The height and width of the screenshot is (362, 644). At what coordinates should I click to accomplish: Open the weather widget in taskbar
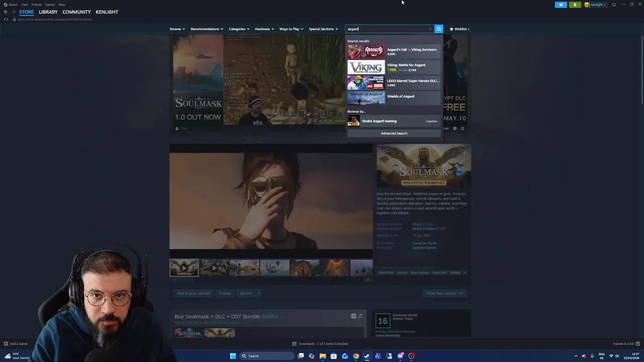17,356
